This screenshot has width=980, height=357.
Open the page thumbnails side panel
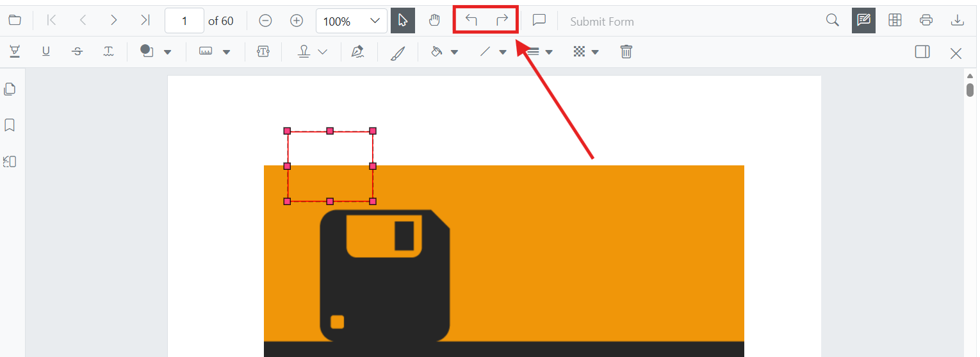pyautogui.click(x=10, y=89)
